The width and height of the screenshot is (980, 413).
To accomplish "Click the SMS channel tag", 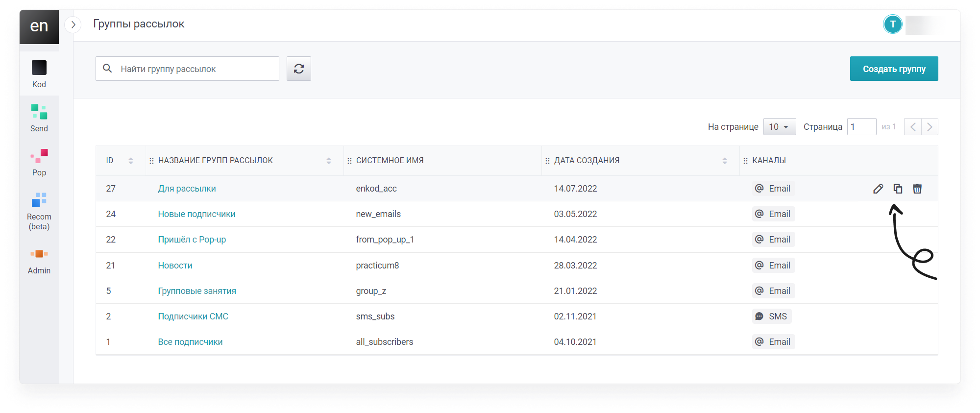I will click(772, 316).
